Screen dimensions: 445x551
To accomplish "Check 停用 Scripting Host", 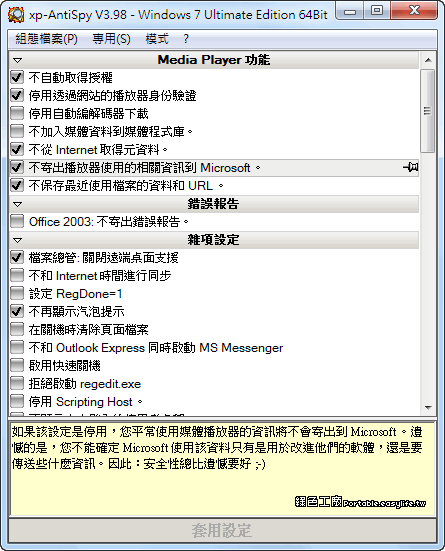I will 17,401.
